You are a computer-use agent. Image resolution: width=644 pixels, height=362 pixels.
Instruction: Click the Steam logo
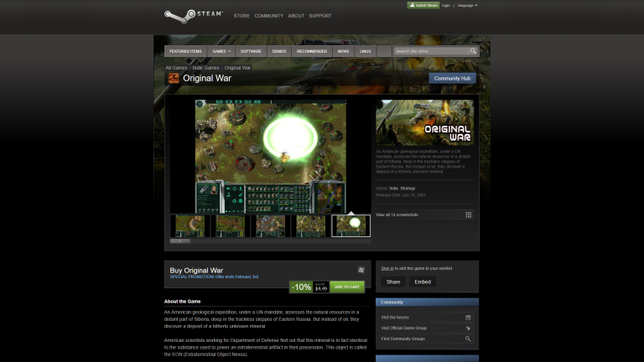(194, 16)
